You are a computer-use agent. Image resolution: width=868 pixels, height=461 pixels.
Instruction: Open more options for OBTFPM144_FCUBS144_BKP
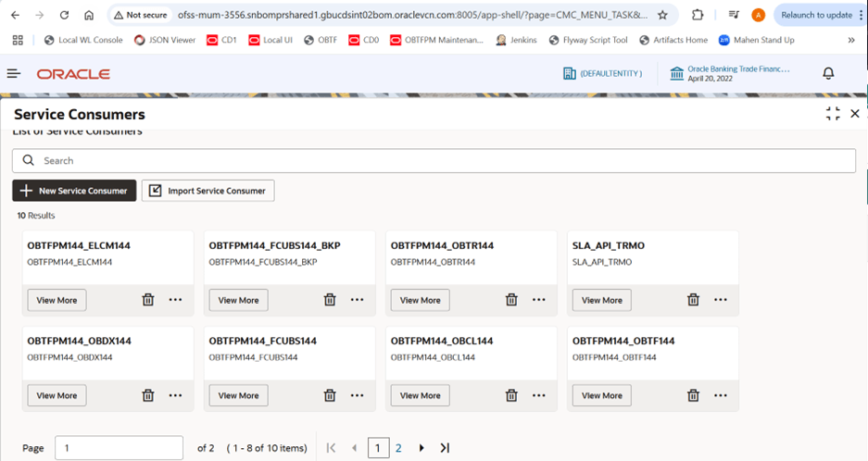point(357,300)
